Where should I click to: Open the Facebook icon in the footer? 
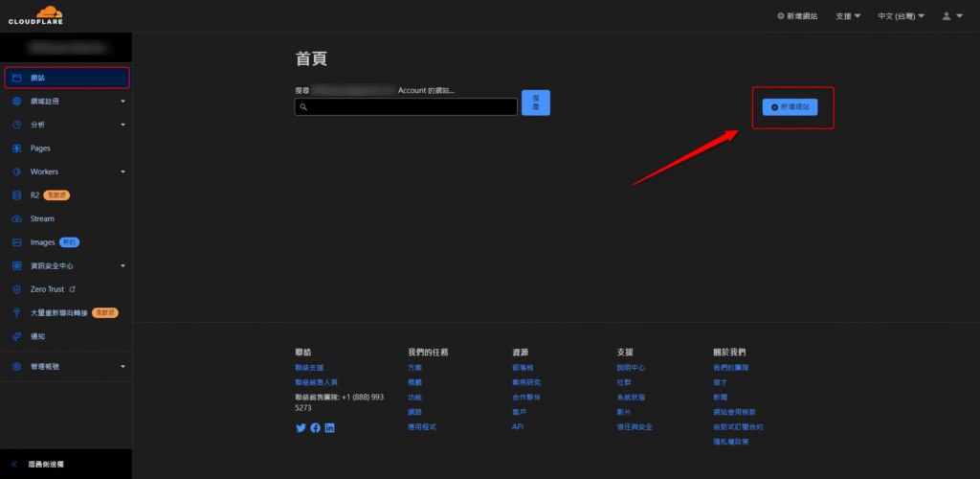pos(316,427)
